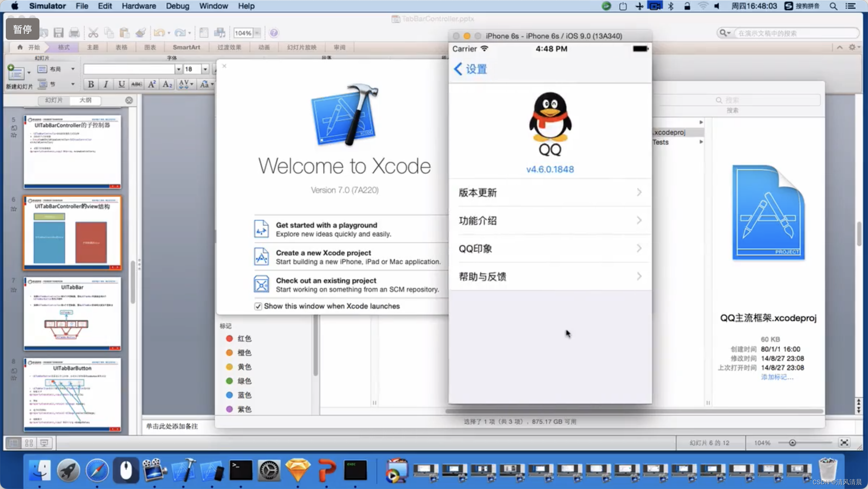
Task: Open Terminal from the Dock
Action: pyautogui.click(x=241, y=471)
